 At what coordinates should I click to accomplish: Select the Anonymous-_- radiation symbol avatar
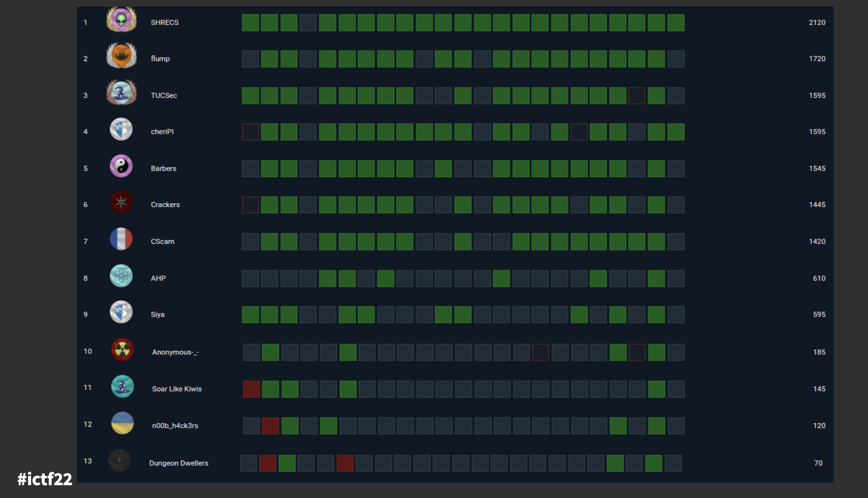tap(122, 350)
